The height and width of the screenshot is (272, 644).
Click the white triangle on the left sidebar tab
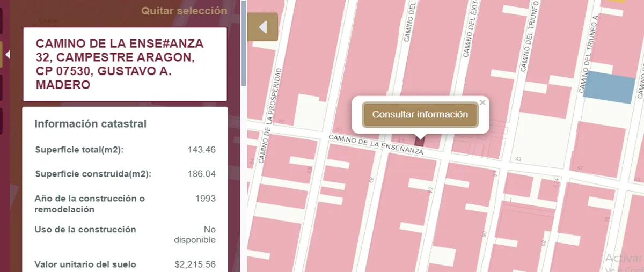(8, 55)
